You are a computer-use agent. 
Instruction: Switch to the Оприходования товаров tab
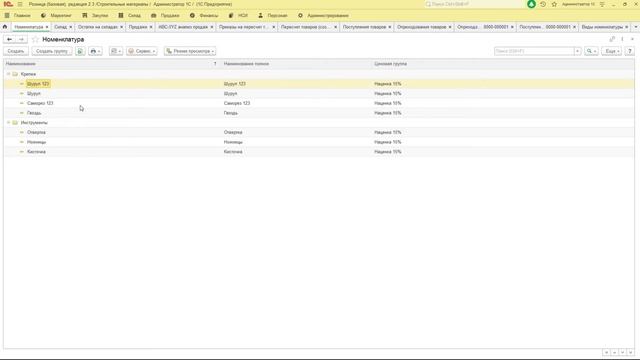pos(422,27)
